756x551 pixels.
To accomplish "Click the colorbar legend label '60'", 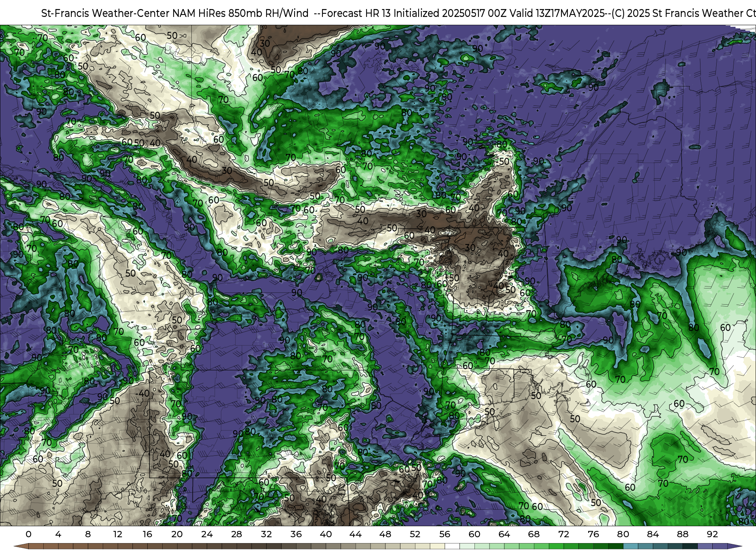I will point(474,534).
